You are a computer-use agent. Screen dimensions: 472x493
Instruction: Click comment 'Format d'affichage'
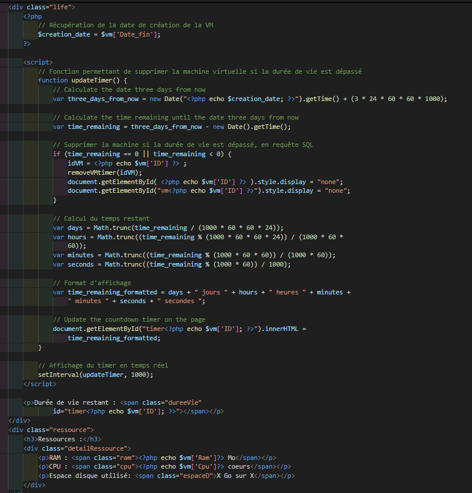point(92,283)
